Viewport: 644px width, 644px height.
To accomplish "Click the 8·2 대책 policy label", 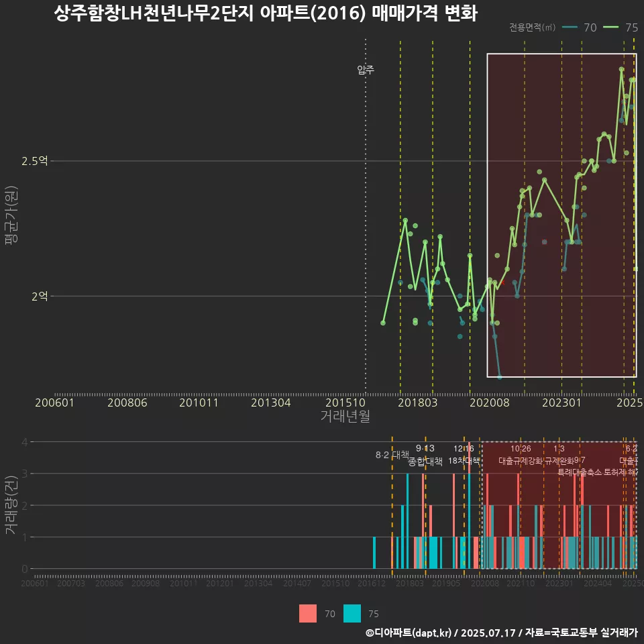I will pos(392,455).
